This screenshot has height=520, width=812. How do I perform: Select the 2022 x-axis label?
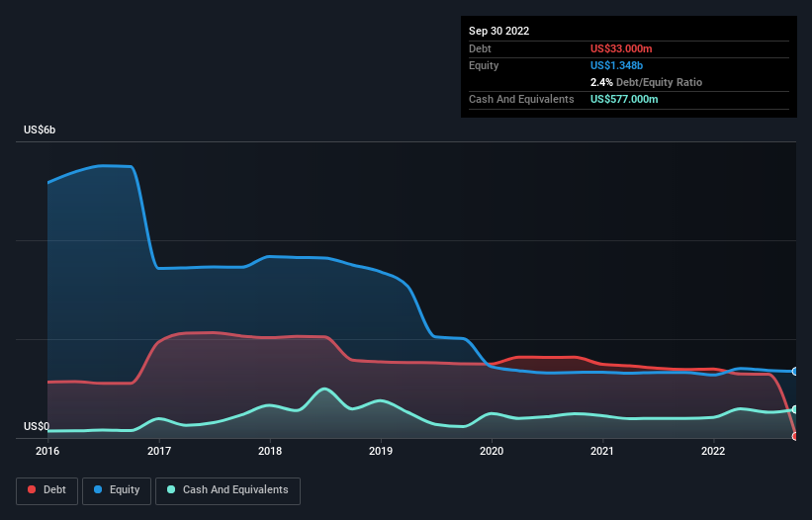(x=713, y=451)
